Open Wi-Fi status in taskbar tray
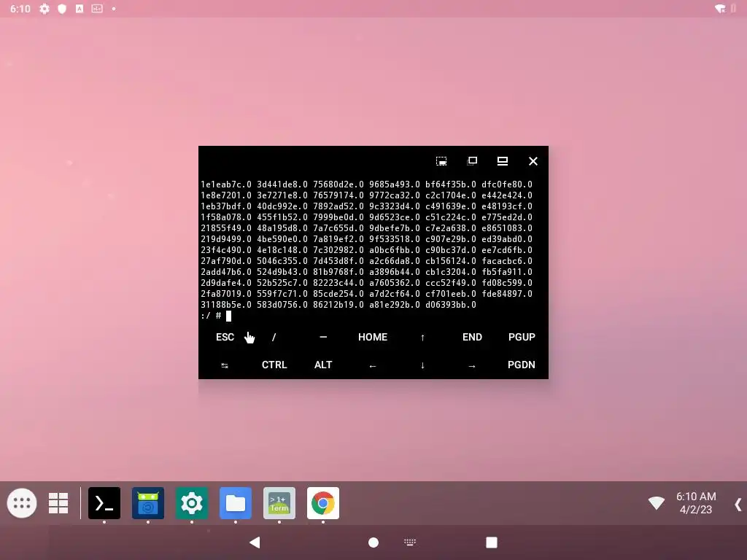Screen dimensions: 747x560 click(657, 503)
